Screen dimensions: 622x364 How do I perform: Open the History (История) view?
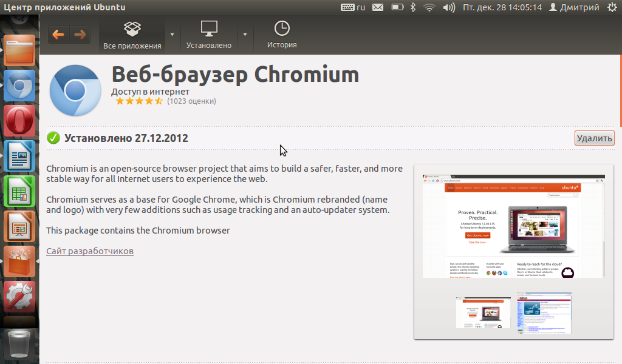click(282, 35)
